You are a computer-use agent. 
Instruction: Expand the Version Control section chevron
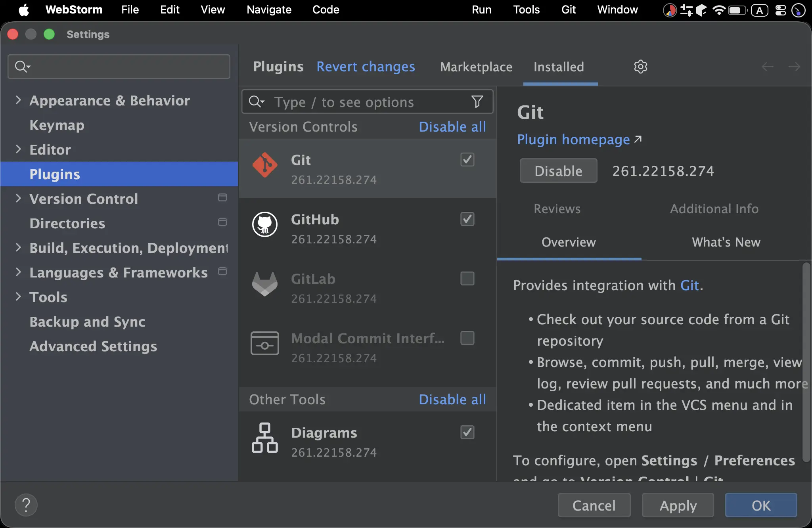coord(18,198)
